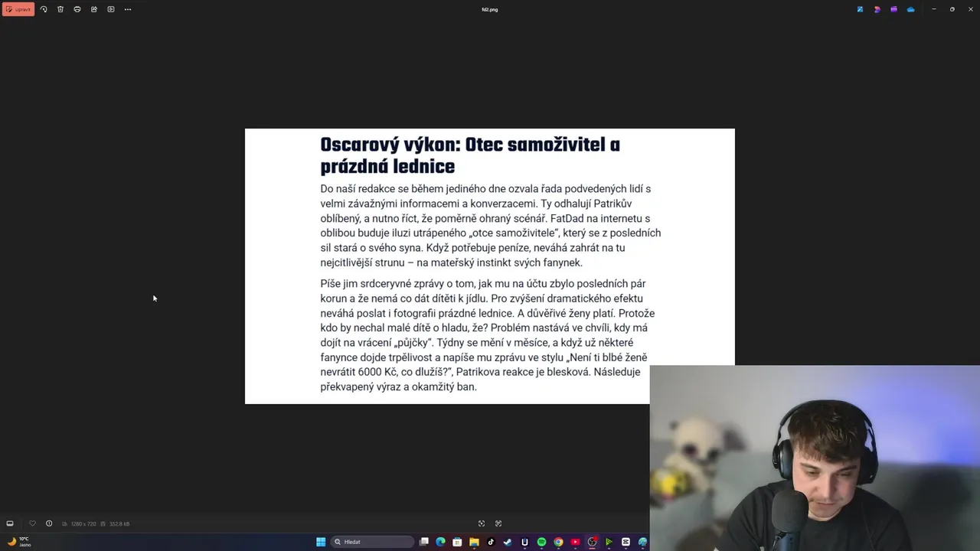Screen dimensions: 980x551
Task: Click the file name title fd2.png
Action: tap(490, 9)
